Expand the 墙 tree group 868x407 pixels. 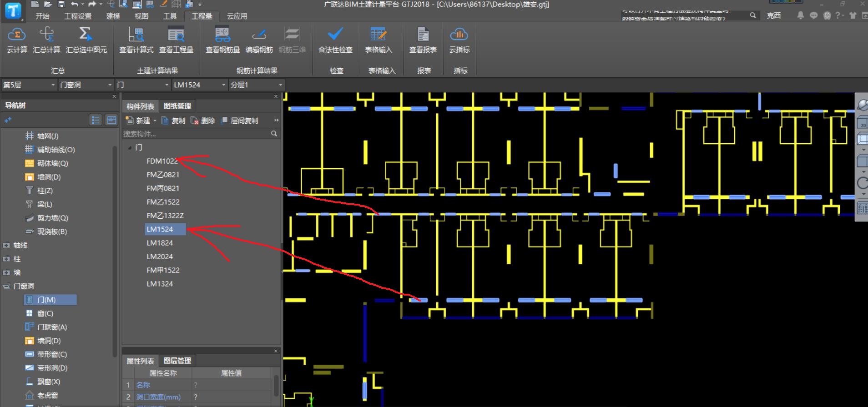(6, 273)
